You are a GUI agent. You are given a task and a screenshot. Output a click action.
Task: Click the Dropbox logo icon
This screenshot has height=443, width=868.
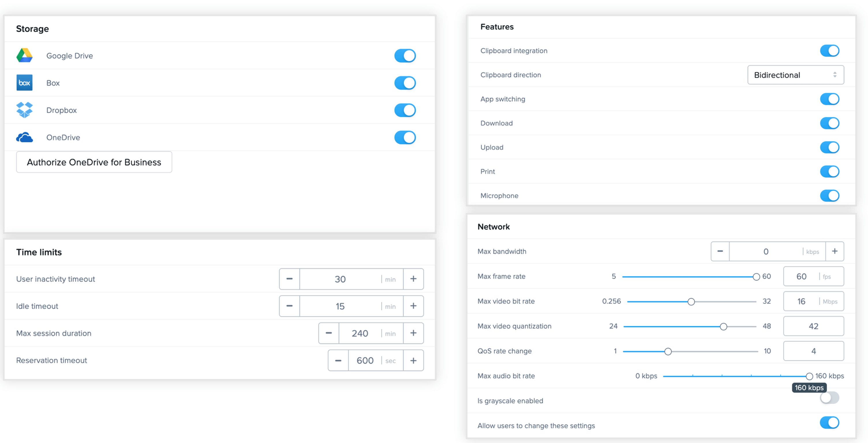coord(24,110)
